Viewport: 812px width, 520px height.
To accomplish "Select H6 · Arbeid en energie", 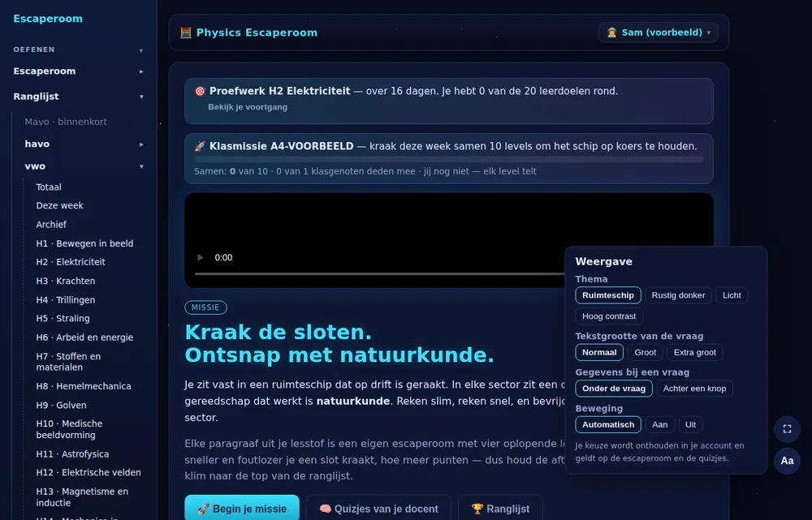I will coord(84,337).
